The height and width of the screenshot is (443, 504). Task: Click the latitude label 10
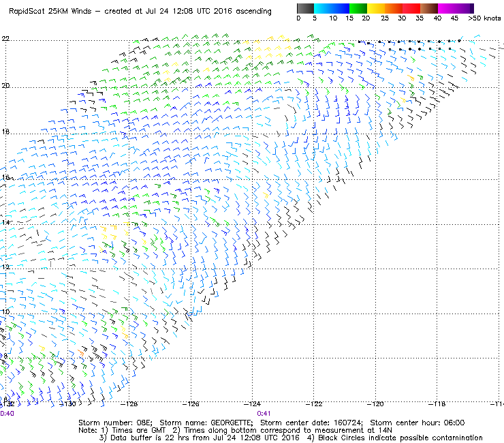coord(5,311)
